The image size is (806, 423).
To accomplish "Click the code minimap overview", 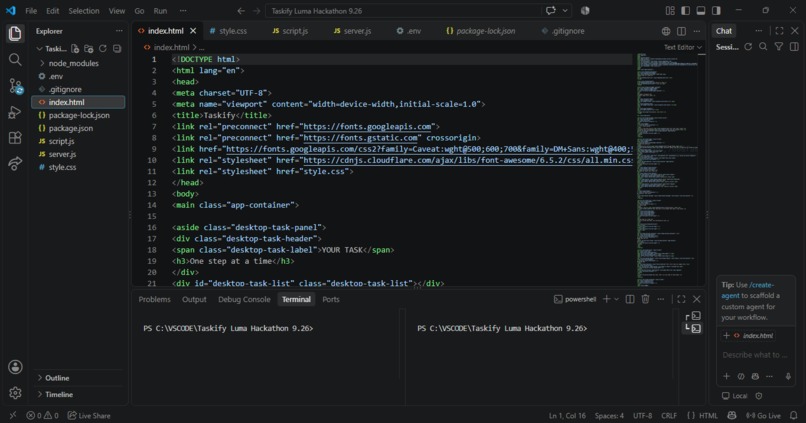I will (668, 170).
